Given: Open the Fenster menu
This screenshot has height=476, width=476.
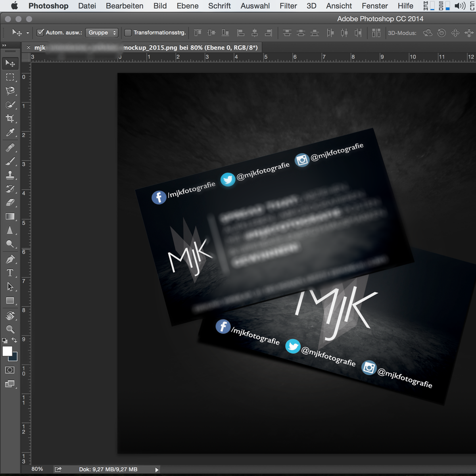Looking at the screenshot, I should pos(375,6).
